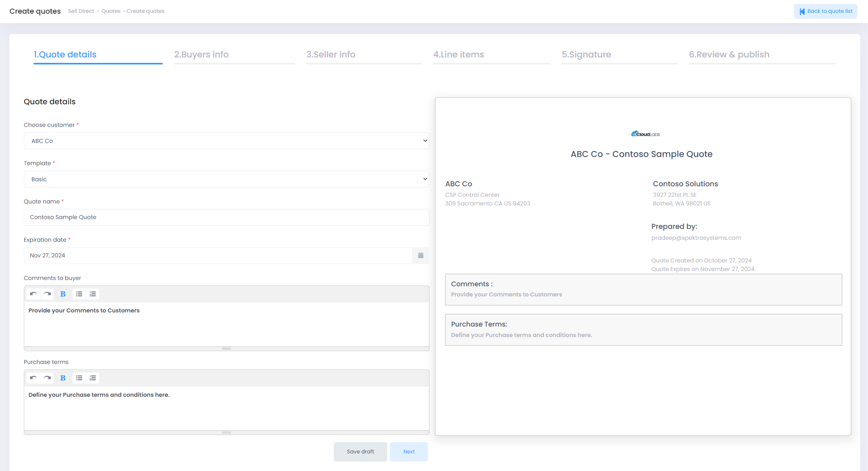Open the expiration date calendar picker
The width and height of the screenshot is (868, 471).
421,255
